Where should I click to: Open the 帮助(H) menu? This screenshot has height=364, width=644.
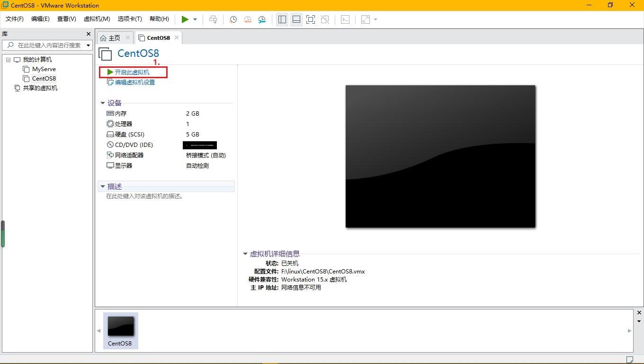tap(159, 19)
